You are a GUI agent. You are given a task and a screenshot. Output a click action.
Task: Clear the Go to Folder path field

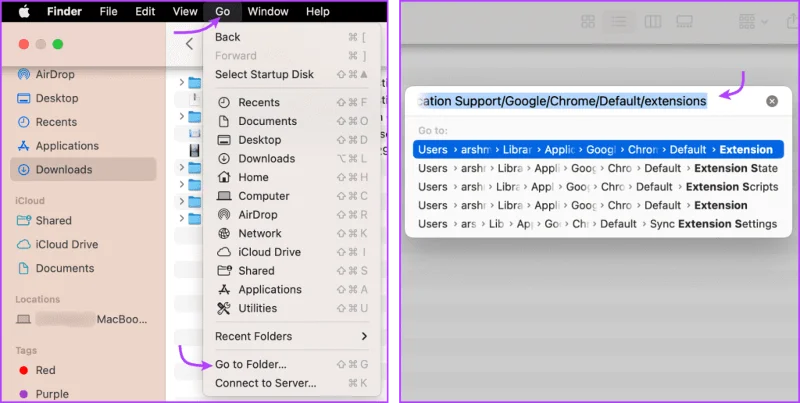click(772, 101)
